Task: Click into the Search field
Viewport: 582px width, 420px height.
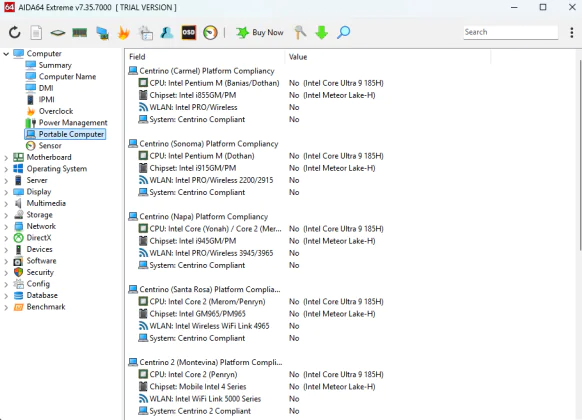Action: 510,32
